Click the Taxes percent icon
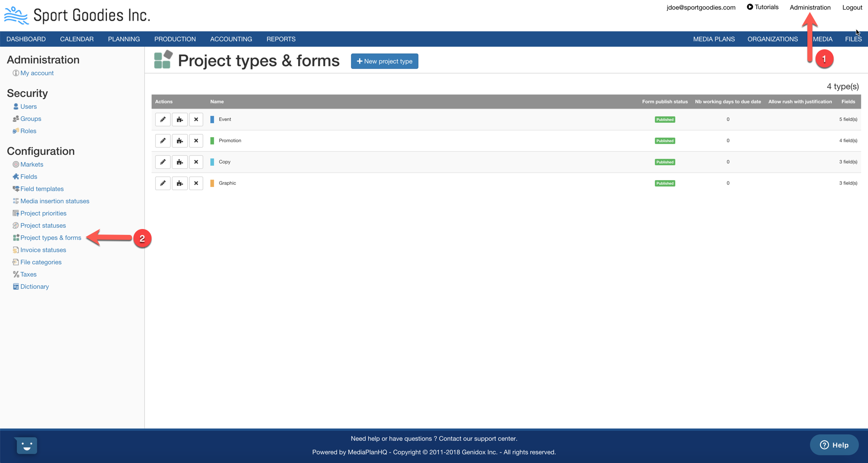868x463 pixels. pyautogui.click(x=16, y=274)
